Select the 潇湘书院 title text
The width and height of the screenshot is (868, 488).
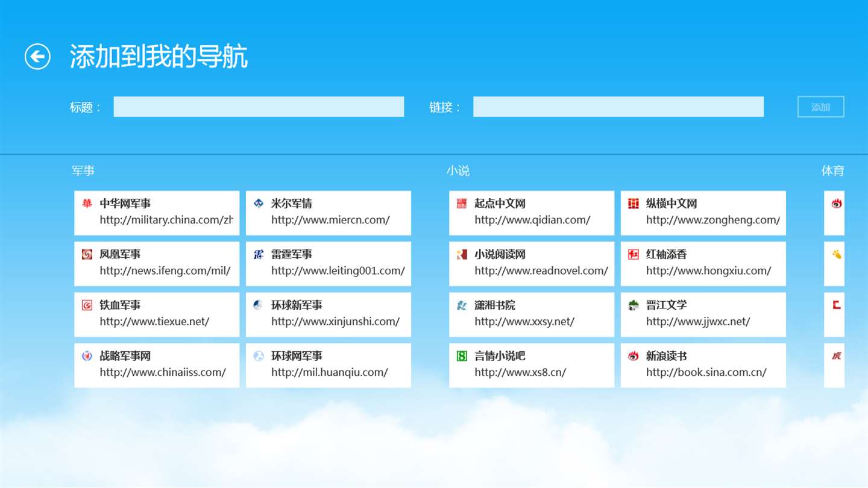(495, 305)
